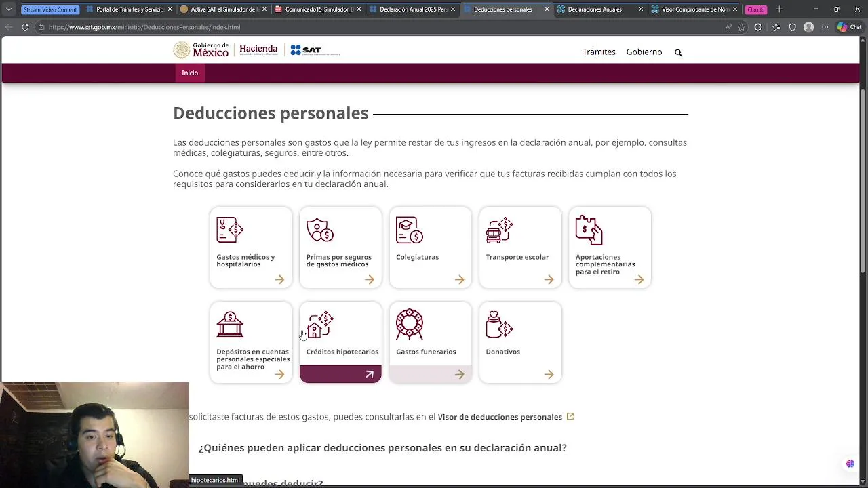Viewport: 868px width, 488px height.
Task: Click the Gastos funerarios wreath icon
Action: click(410, 325)
